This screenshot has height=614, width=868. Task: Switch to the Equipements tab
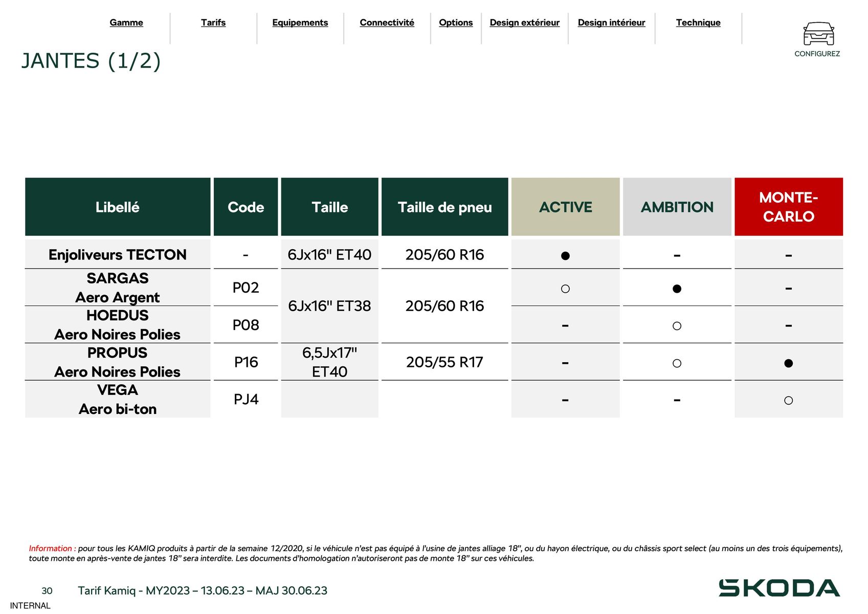click(300, 23)
